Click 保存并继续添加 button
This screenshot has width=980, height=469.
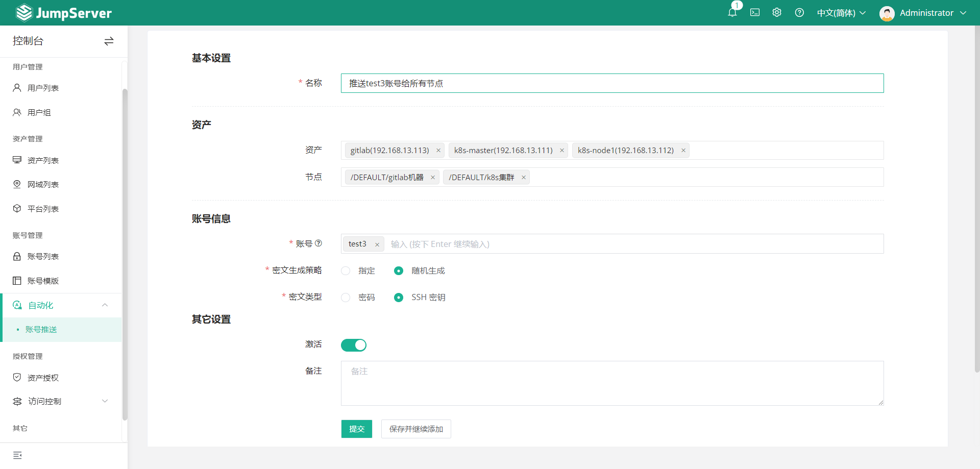coord(416,429)
